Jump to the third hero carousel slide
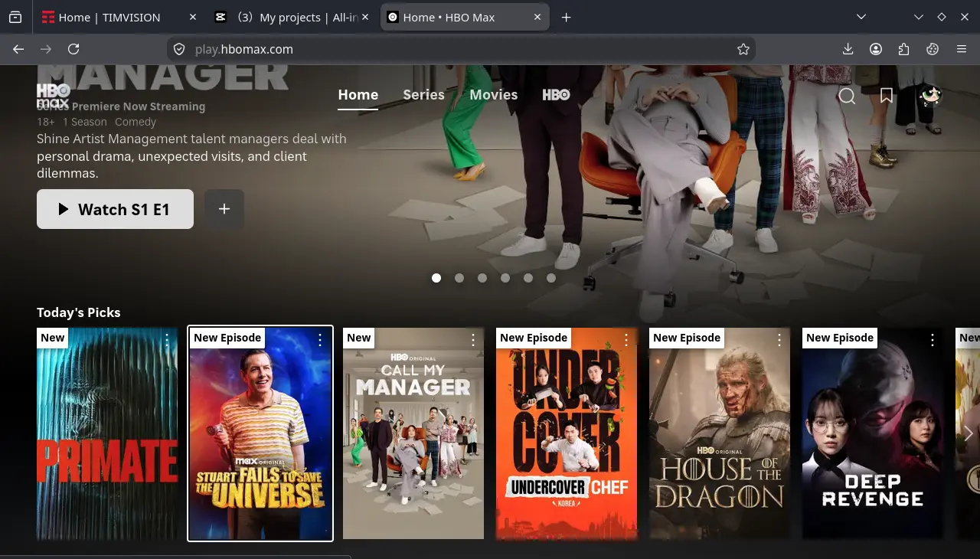 click(482, 278)
